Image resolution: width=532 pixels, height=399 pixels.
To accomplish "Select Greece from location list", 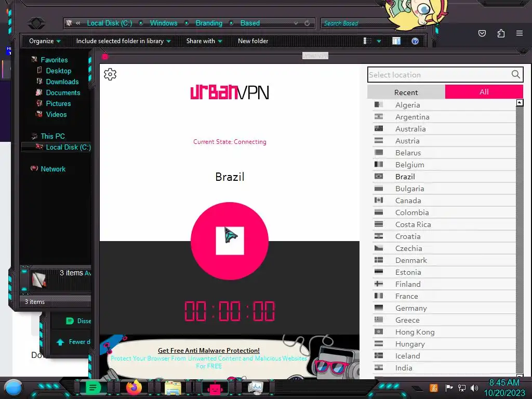I will pos(444,320).
